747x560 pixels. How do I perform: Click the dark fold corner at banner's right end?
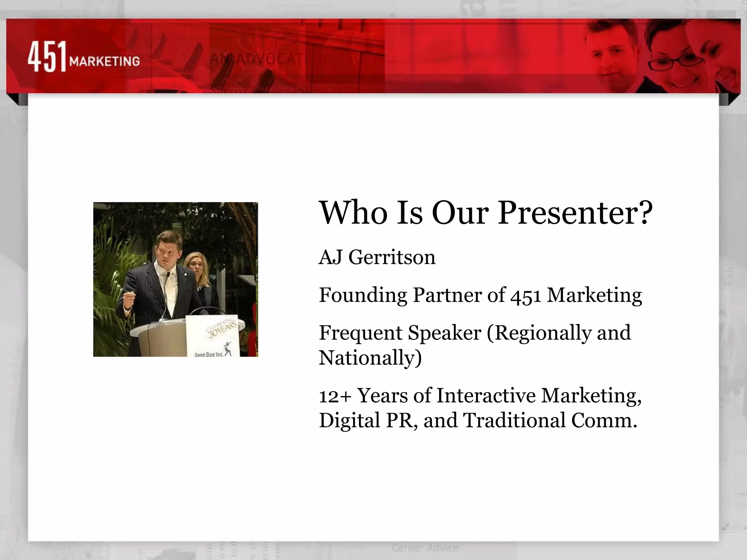point(729,99)
